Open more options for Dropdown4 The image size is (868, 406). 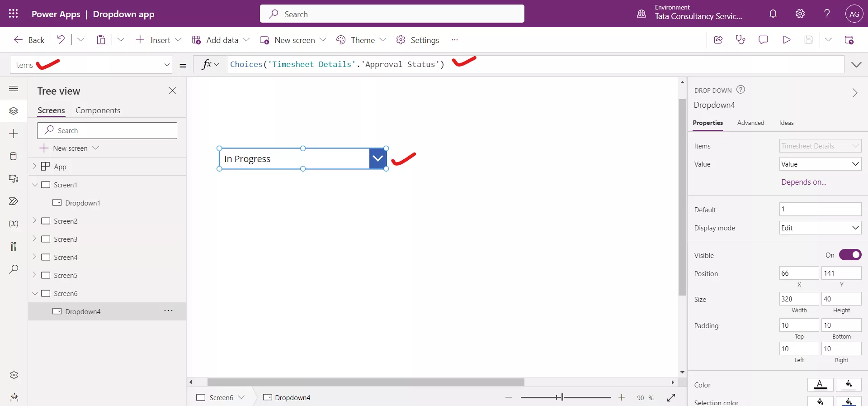tap(168, 311)
